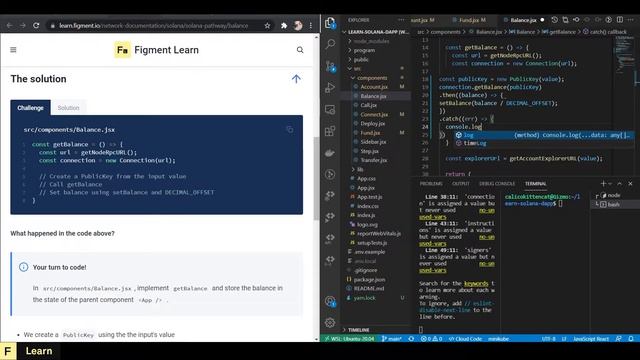Open the browser extensions puzzle icon
The width and height of the screenshot is (640, 360).
(x=284, y=25)
